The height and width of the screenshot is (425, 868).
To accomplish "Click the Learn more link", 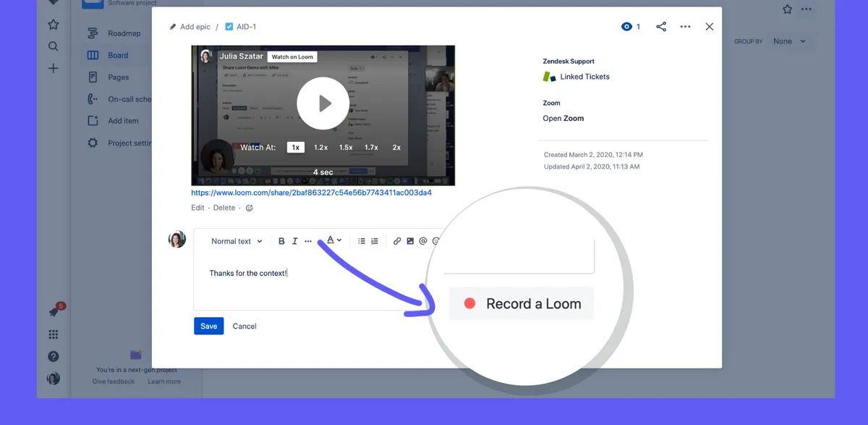I will click(164, 382).
